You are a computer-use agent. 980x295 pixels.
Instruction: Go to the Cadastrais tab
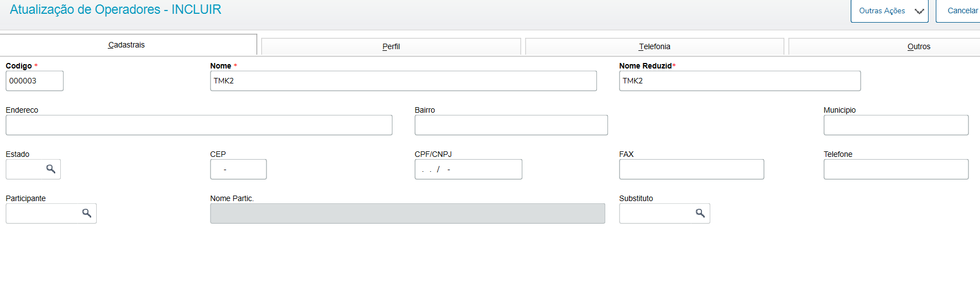pyautogui.click(x=127, y=45)
